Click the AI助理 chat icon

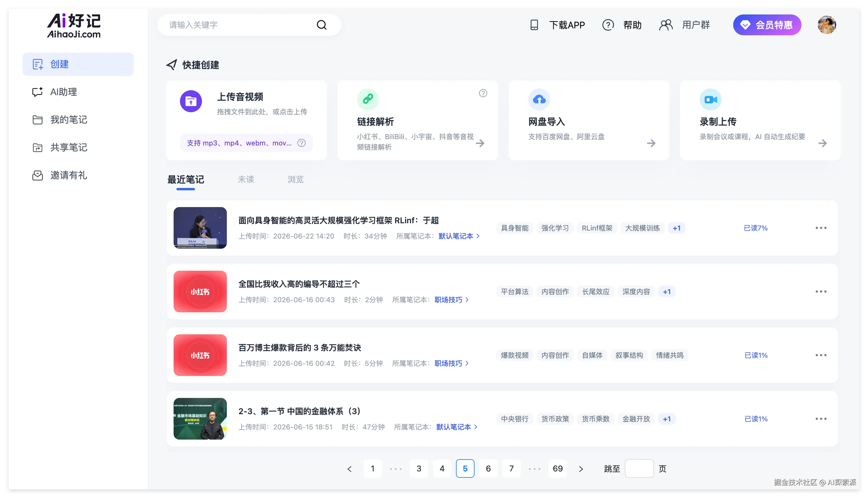[37, 92]
